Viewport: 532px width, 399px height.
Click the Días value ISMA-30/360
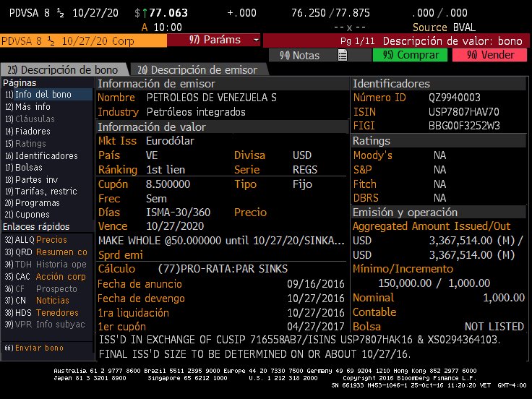[178, 212]
